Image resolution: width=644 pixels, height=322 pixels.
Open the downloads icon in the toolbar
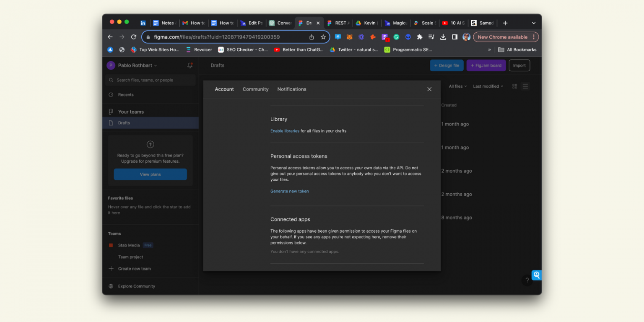(443, 37)
